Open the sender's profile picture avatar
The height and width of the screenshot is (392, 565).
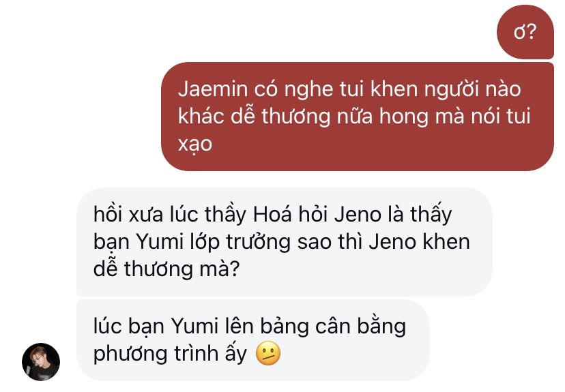41,362
